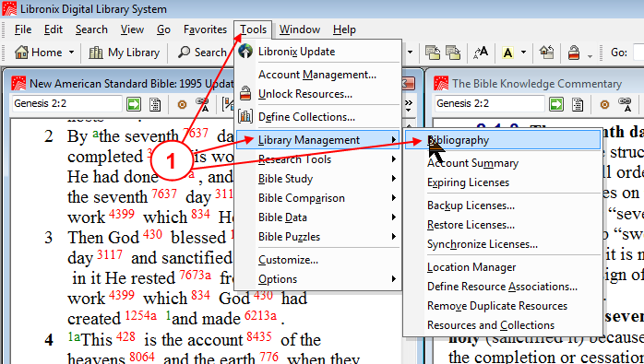Click the house-with-window arrow toolbar icon
The image size is (644, 364).
(546, 53)
